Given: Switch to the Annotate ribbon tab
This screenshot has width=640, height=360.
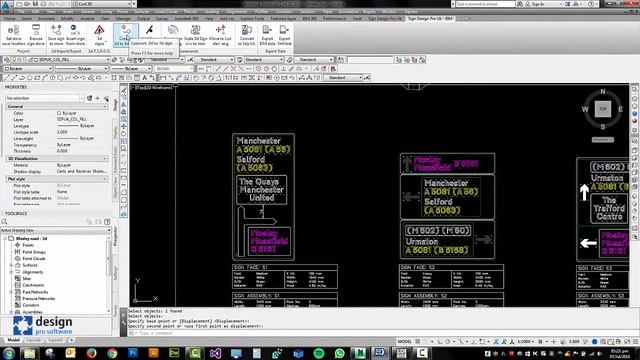Looking at the screenshot, I should click(x=46, y=19).
